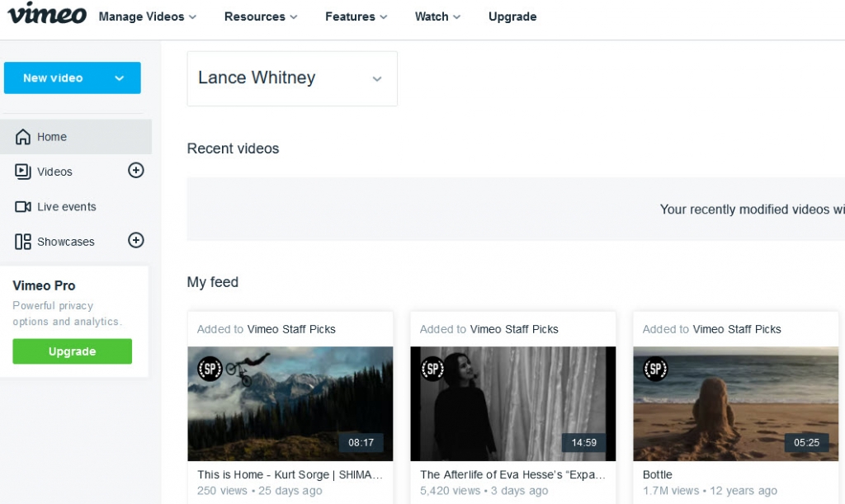This screenshot has width=845, height=504.
Task: Click the Staff Picks badge on the Bottle video
Action: click(654, 370)
